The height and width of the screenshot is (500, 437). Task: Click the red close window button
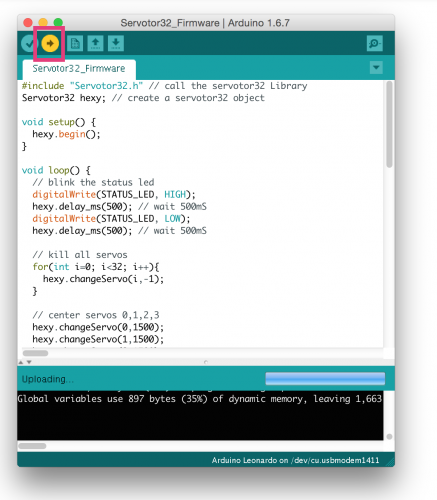click(x=28, y=22)
